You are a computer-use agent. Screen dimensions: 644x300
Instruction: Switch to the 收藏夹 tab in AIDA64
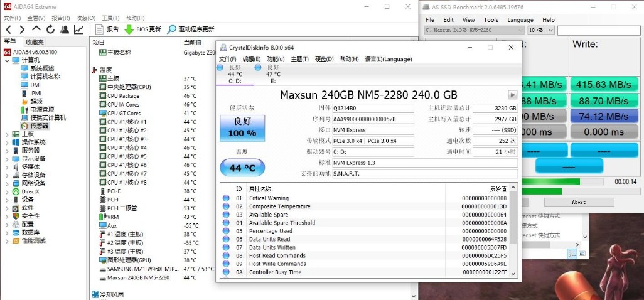(35, 42)
